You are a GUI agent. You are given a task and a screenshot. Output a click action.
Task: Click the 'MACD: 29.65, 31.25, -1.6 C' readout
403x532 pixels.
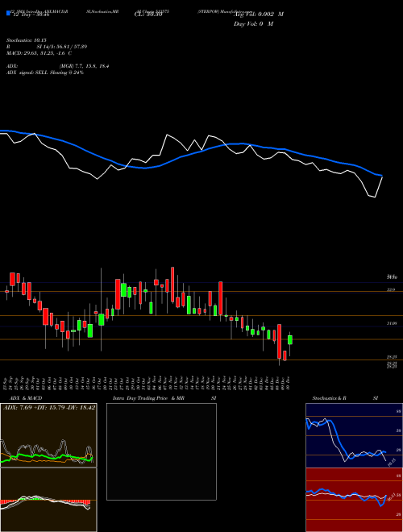coord(39,53)
